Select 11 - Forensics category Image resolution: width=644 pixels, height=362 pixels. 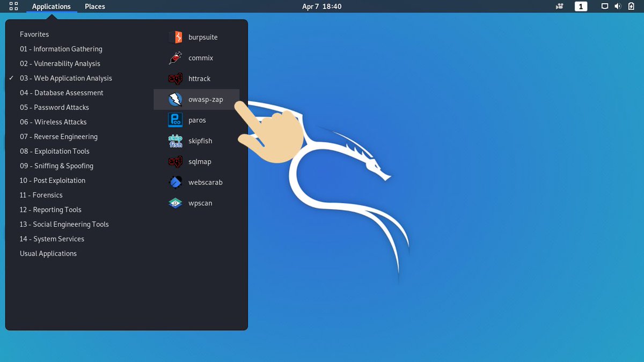coord(41,195)
